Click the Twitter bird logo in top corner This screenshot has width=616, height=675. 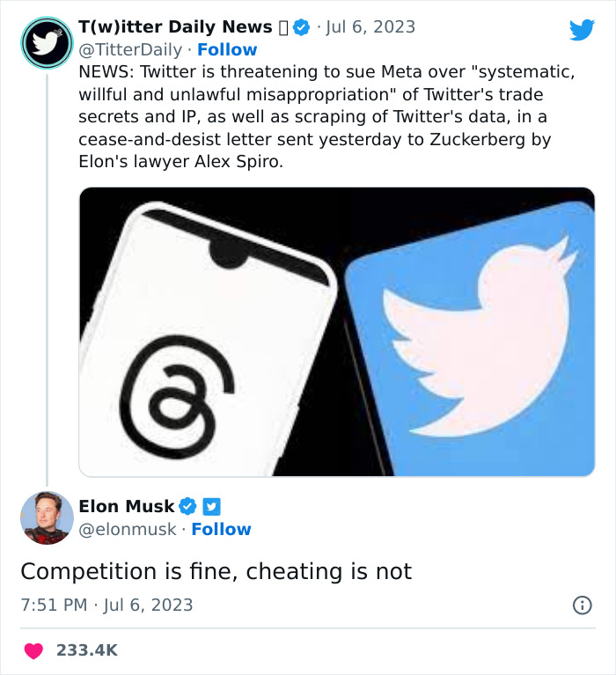point(582,30)
